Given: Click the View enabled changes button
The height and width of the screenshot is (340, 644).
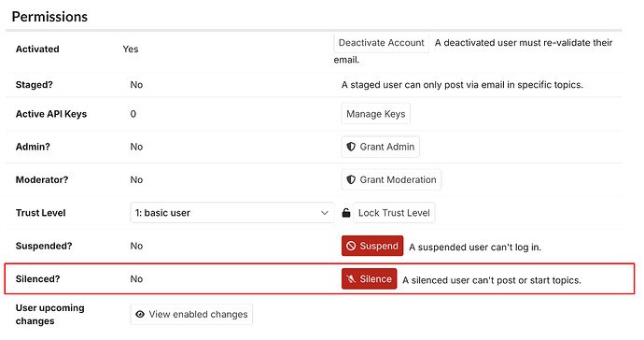Looking at the screenshot, I should (191, 314).
